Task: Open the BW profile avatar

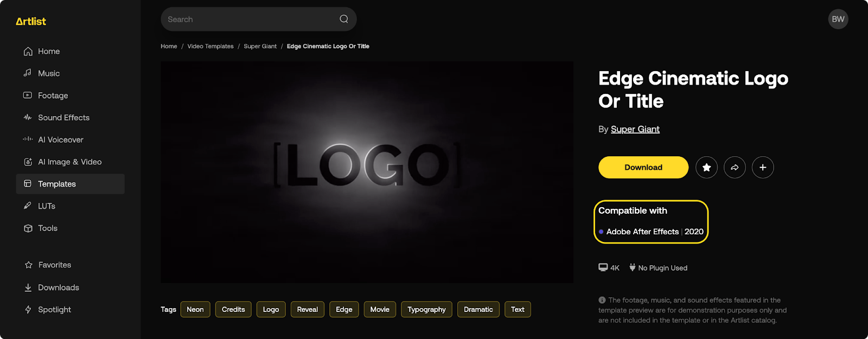Action: [x=838, y=19]
